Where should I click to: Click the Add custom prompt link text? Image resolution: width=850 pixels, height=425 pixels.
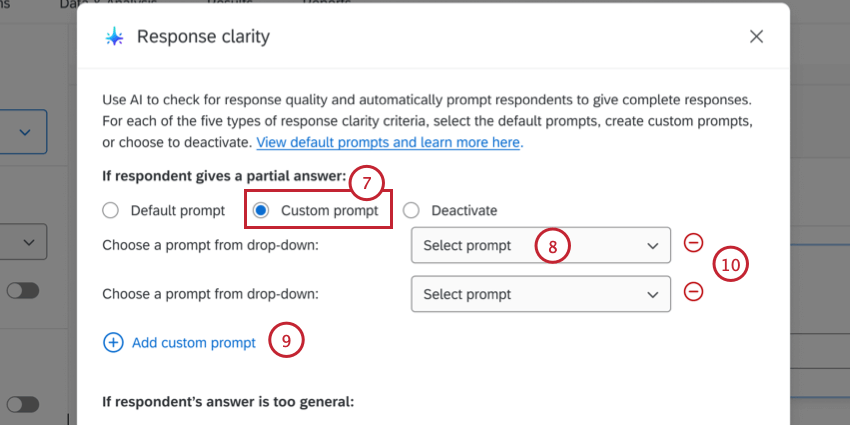[193, 342]
